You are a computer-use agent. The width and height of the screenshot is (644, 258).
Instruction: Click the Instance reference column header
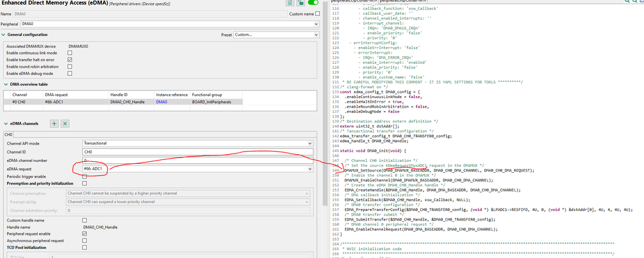173,94
